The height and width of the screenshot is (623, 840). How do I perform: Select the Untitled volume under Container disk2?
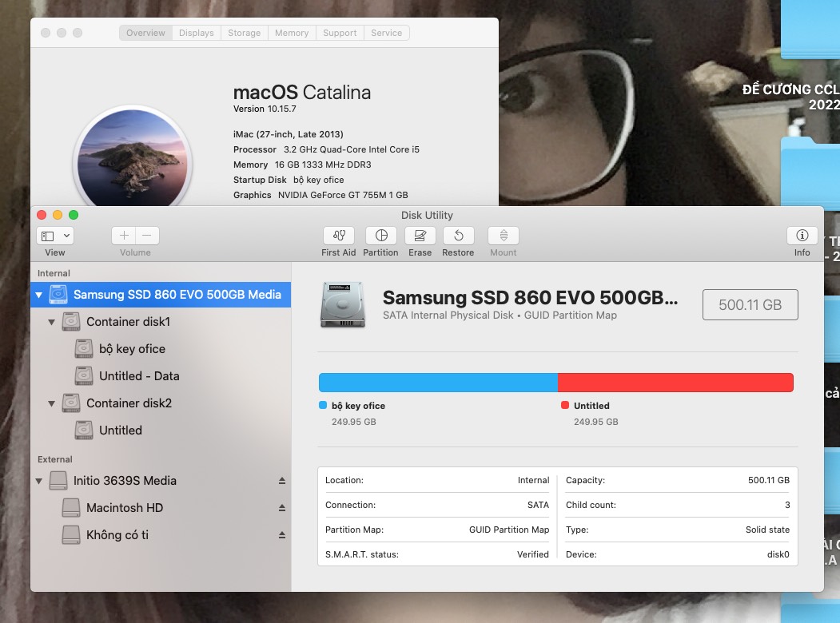[161, 431]
